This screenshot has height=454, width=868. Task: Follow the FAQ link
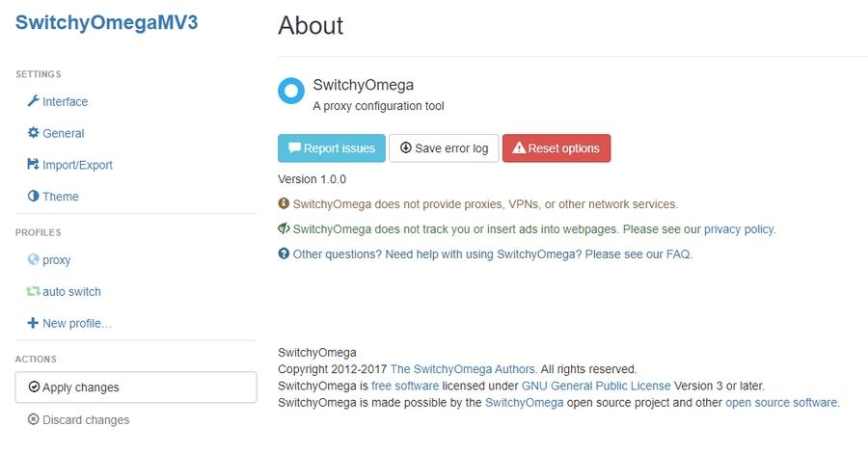pos(678,254)
